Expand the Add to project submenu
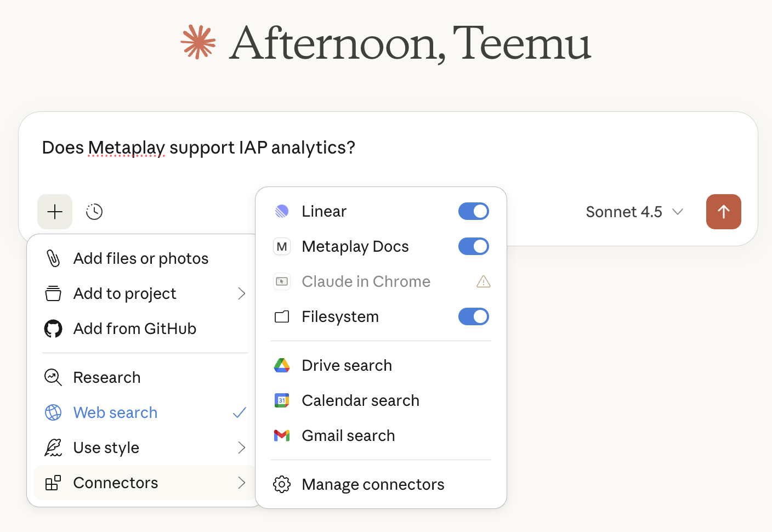Viewport: 772px width, 532px height. (x=145, y=293)
